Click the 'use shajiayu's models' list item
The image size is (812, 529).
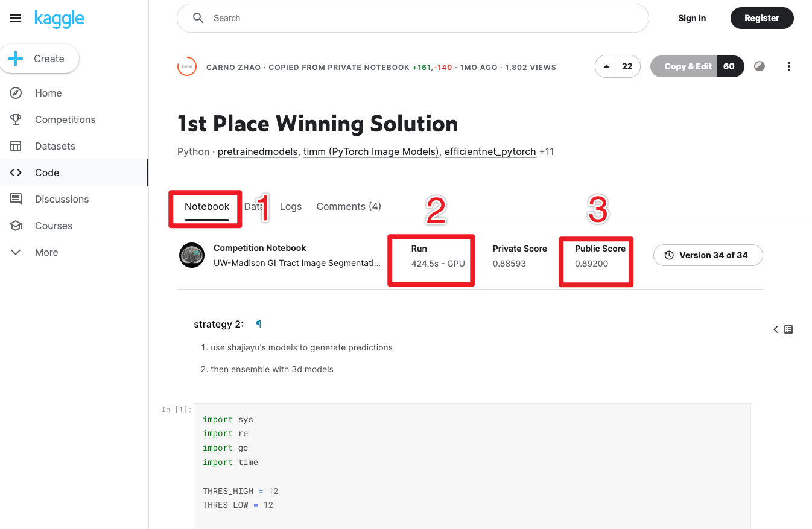[302, 347]
